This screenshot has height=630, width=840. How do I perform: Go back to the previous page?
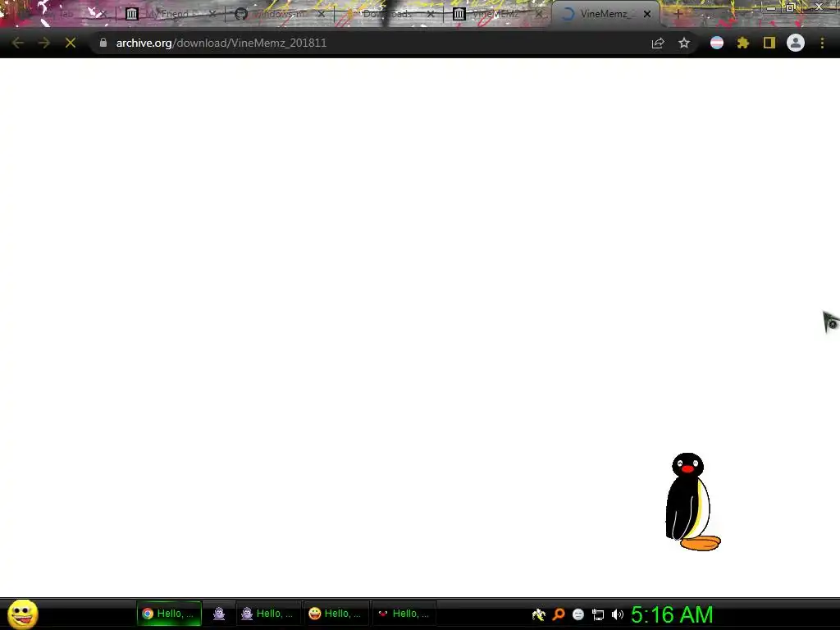coord(18,43)
